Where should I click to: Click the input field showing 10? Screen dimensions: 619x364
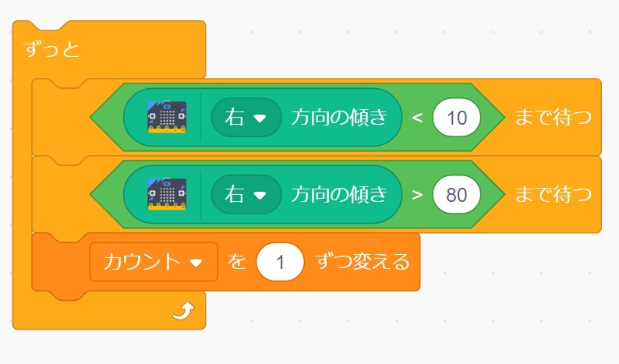[458, 118]
